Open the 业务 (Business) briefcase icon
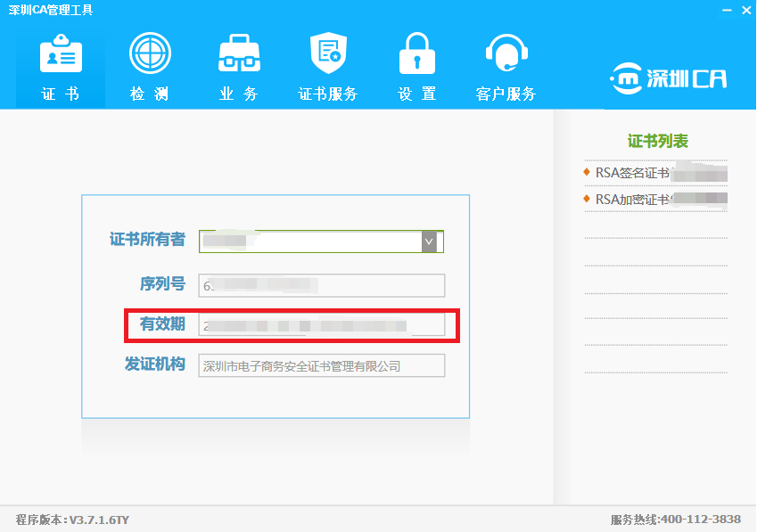This screenshot has width=757, height=532. (x=239, y=53)
